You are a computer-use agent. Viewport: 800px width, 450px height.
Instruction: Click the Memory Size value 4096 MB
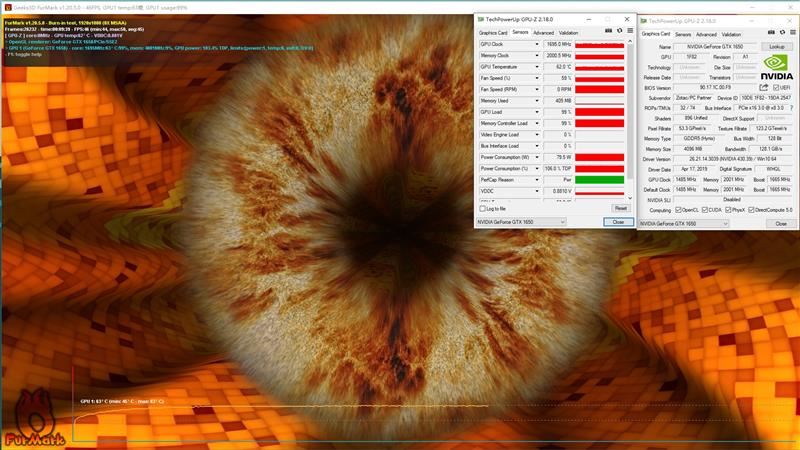[x=692, y=149]
